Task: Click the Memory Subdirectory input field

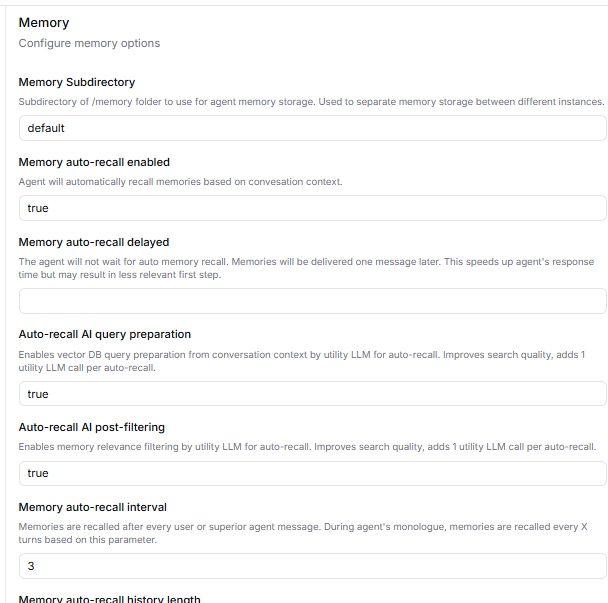Action: pos(312,128)
